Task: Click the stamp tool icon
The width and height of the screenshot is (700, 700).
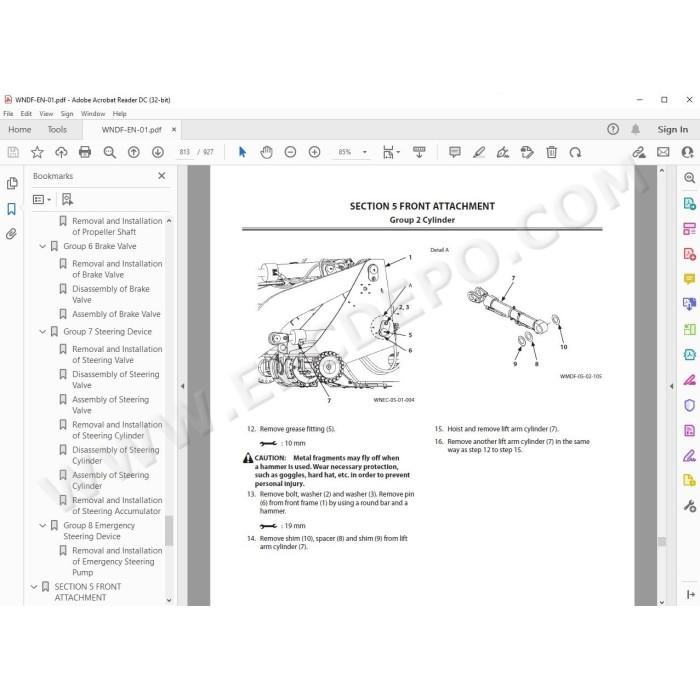Action: point(527,152)
